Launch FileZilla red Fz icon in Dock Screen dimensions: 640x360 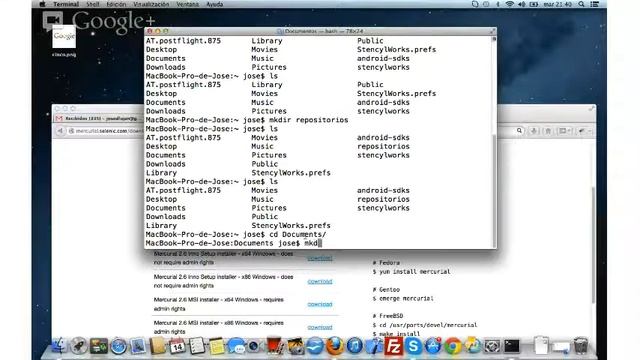pos(393,346)
